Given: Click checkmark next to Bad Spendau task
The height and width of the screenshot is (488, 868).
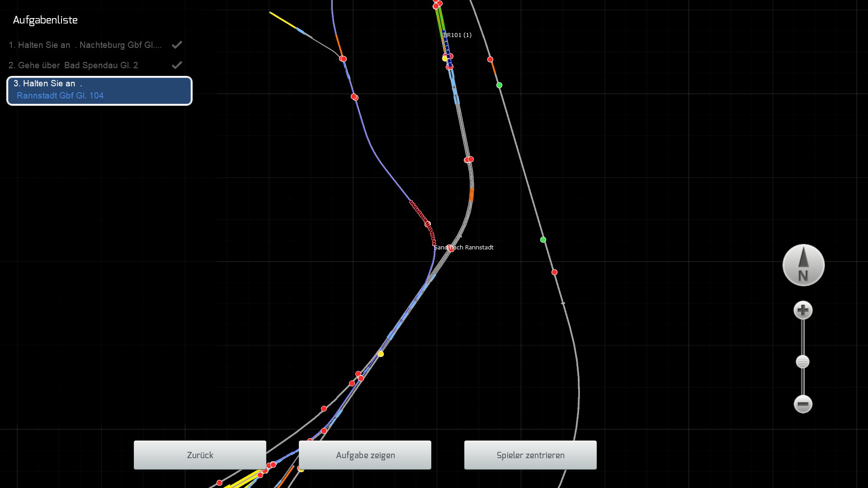Looking at the screenshot, I should (x=177, y=65).
